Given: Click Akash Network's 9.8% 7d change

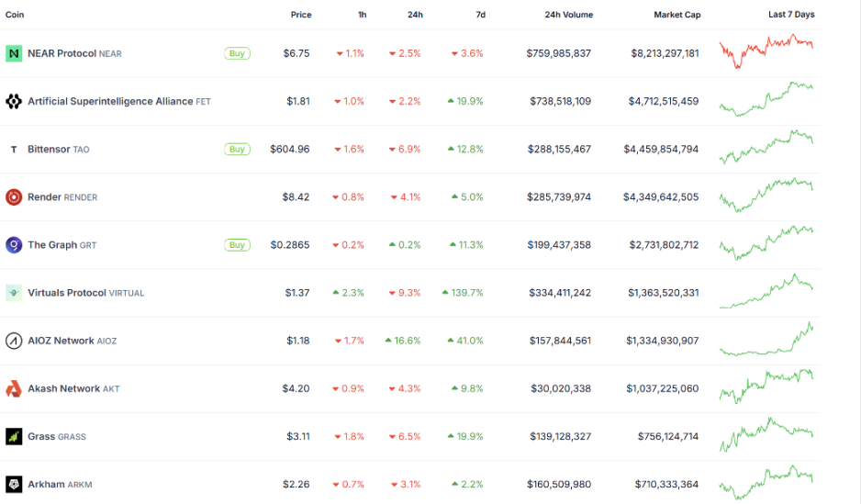Looking at the screenshot, I should click(x=467, y=388).
